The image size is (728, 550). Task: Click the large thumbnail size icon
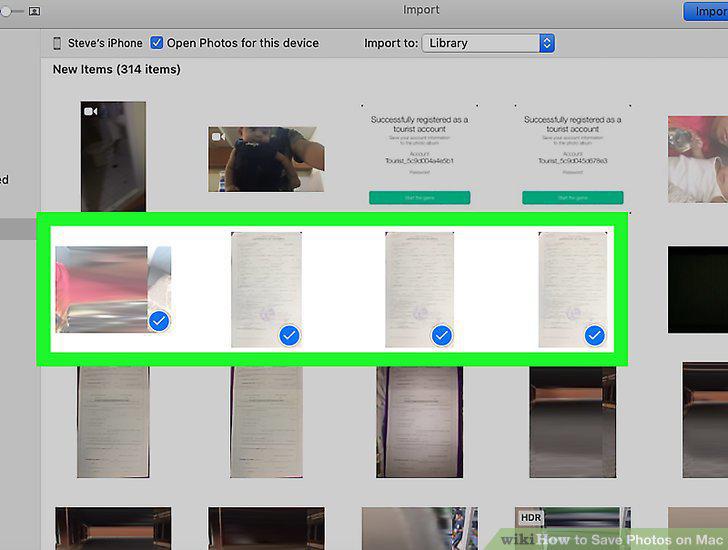(34, 11)
